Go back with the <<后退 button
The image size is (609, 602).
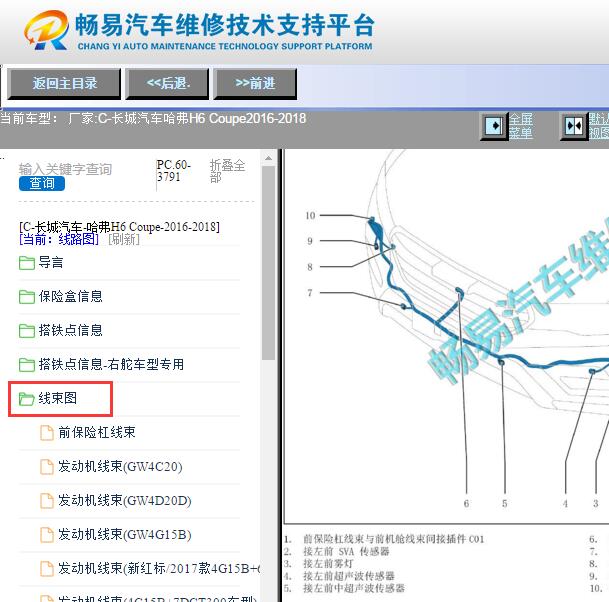167,84
